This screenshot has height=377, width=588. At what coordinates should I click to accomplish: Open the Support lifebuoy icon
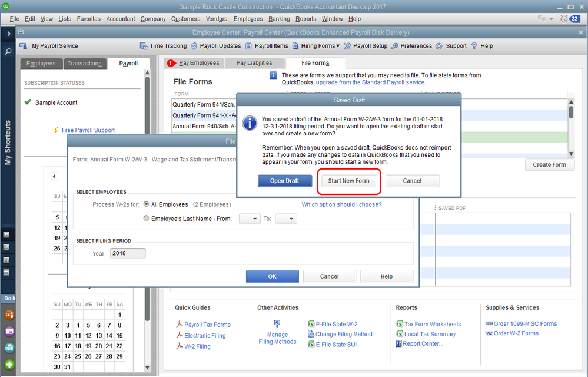438,46
